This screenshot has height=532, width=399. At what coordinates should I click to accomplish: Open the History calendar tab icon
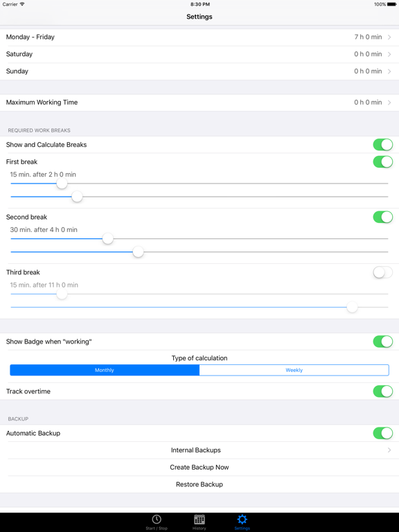tap(199, 520)
